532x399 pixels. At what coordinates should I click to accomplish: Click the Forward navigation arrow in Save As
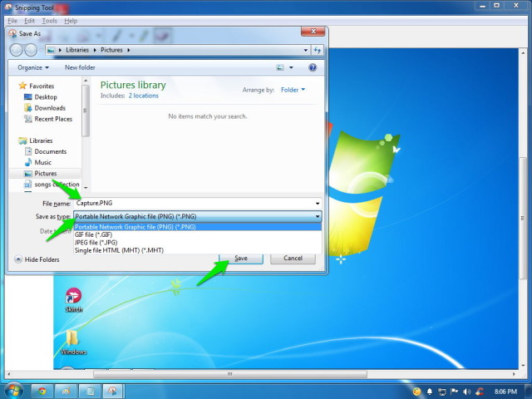pyautogui.click(x=31, y=50)
